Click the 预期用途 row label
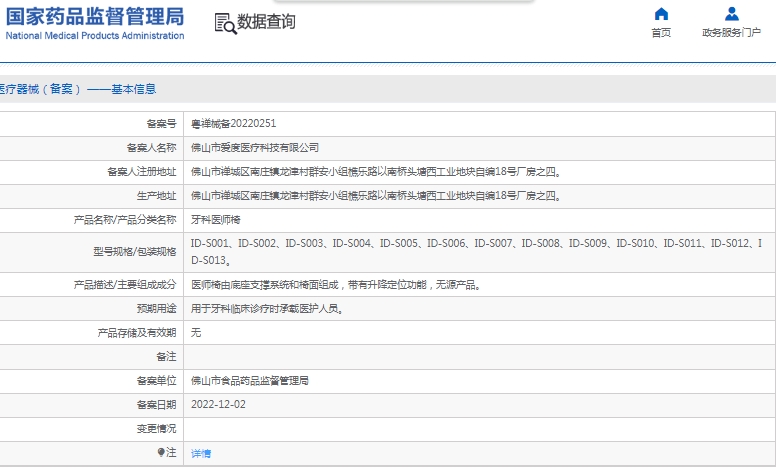This screenshot has width=776, height=471. (x=156, y=309)
